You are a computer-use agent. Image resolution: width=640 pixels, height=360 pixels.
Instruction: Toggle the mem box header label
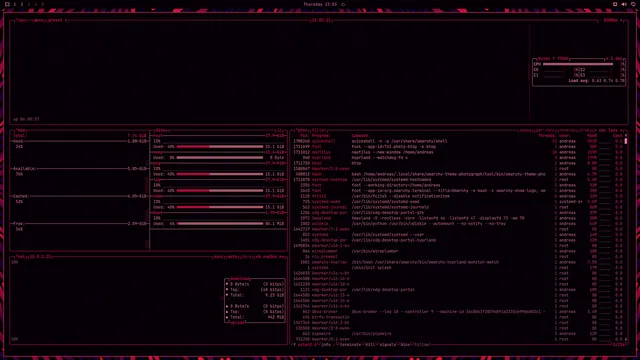21,131
